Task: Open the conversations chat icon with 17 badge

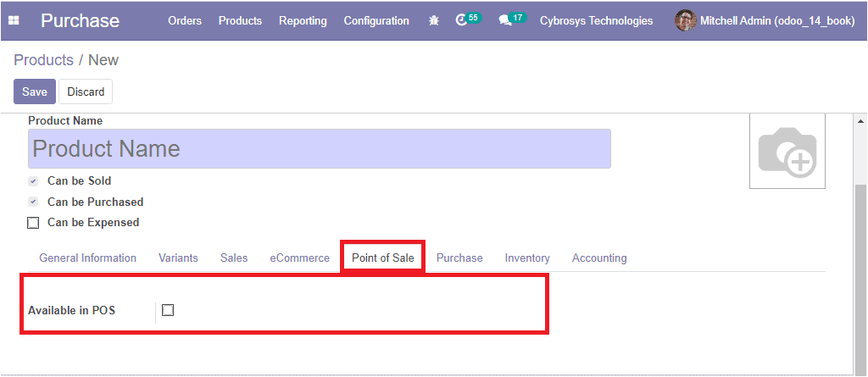Action: [x=512, y=20]
